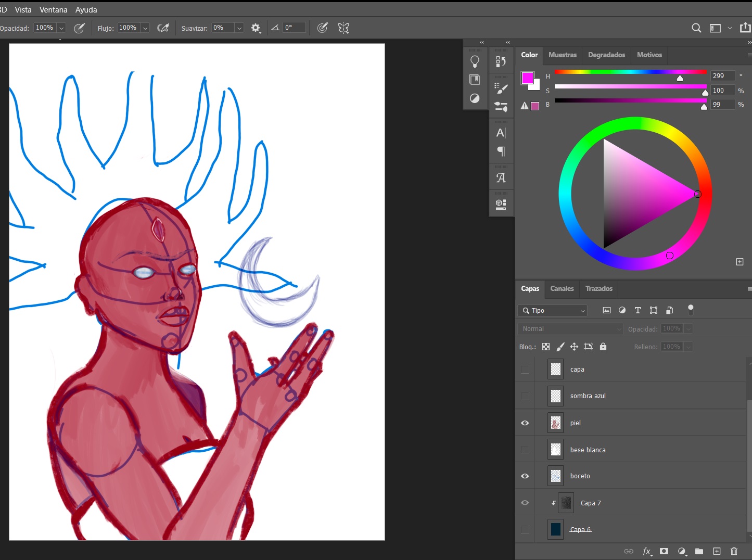Switch to the Trazados tab

click(599, 288)
